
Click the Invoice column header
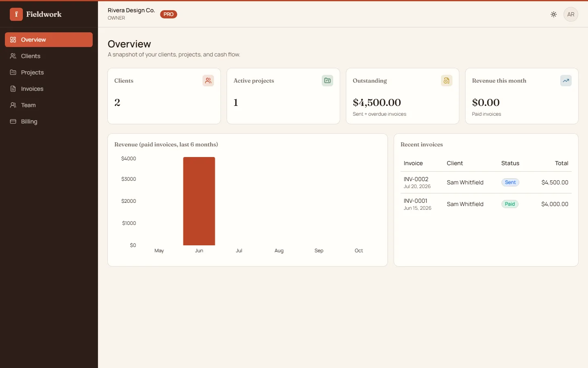click(413, 163)
